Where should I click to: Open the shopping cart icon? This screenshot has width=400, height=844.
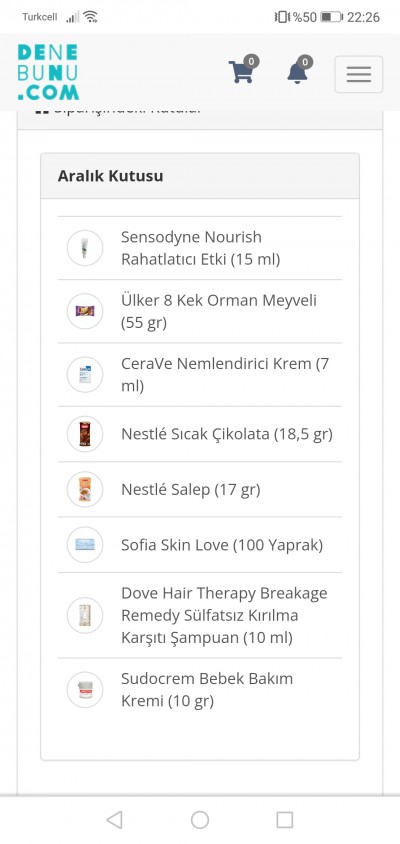click(242, 71)
